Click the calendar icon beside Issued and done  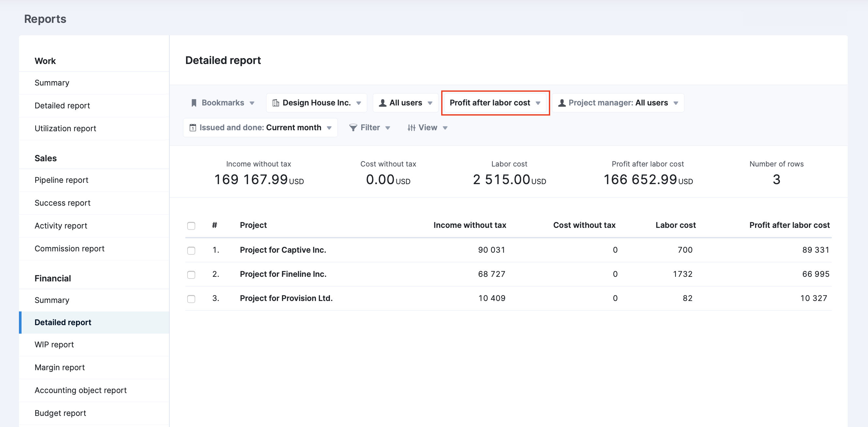[x=193, y=128]
